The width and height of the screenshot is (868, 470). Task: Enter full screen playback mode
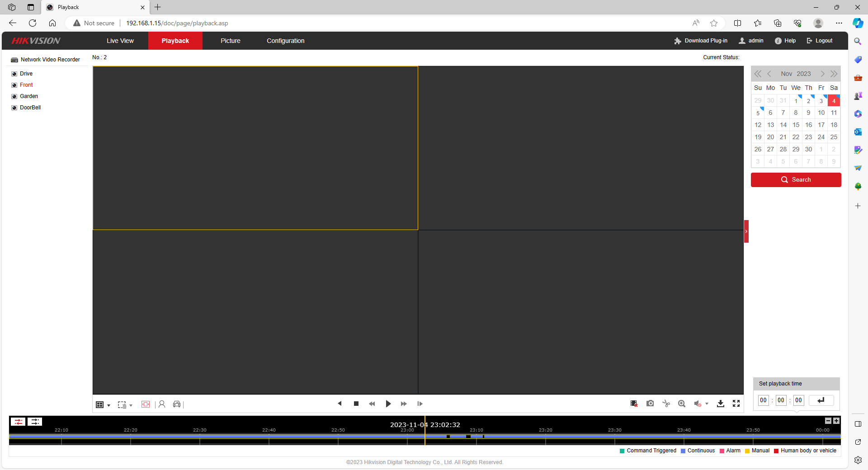coord(736,404)
